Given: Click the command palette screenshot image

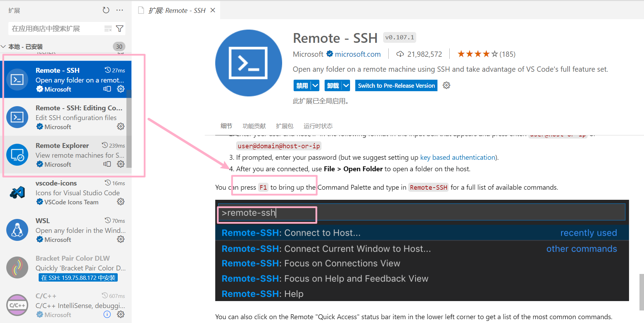Looking at the screenshot, I should [x=422, y=250].
